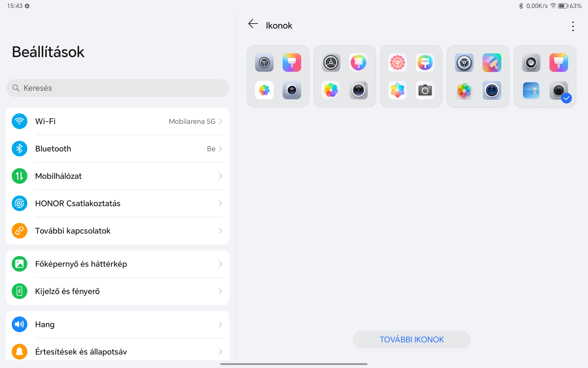Go back using the arrow beside Ikonok

point(253,24)
